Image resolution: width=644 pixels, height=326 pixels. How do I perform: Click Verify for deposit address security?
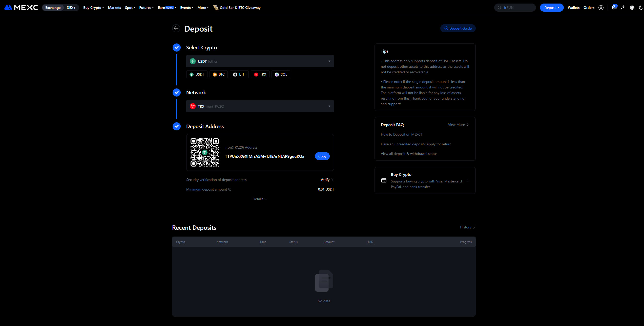[x=327, y=180]
